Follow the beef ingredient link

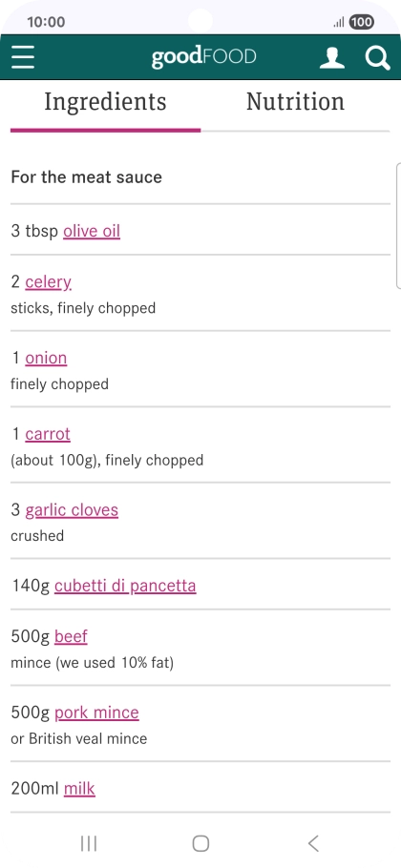tap(71, 636)
